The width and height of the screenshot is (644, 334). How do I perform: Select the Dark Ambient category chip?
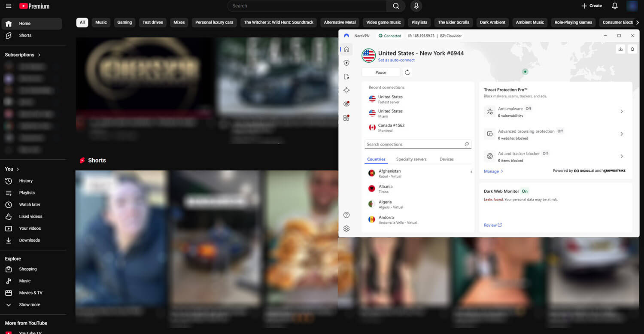click(x=492, y=22)
